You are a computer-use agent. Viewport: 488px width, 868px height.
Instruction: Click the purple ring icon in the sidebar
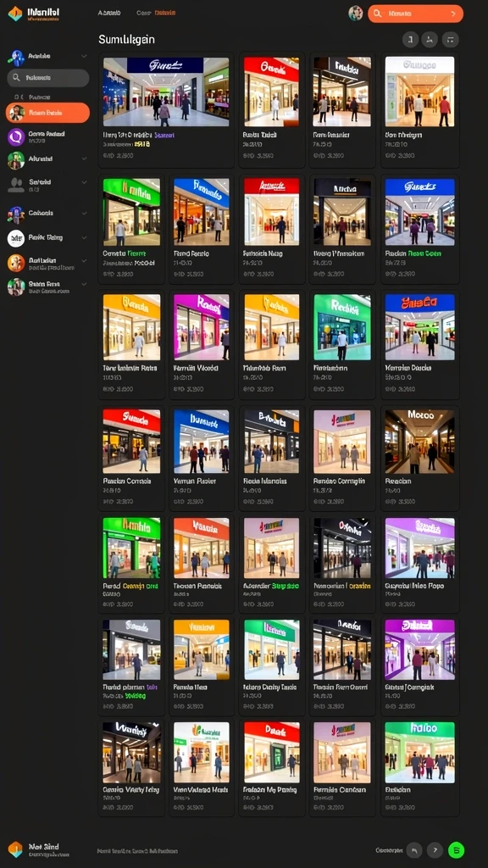(16, 136)
